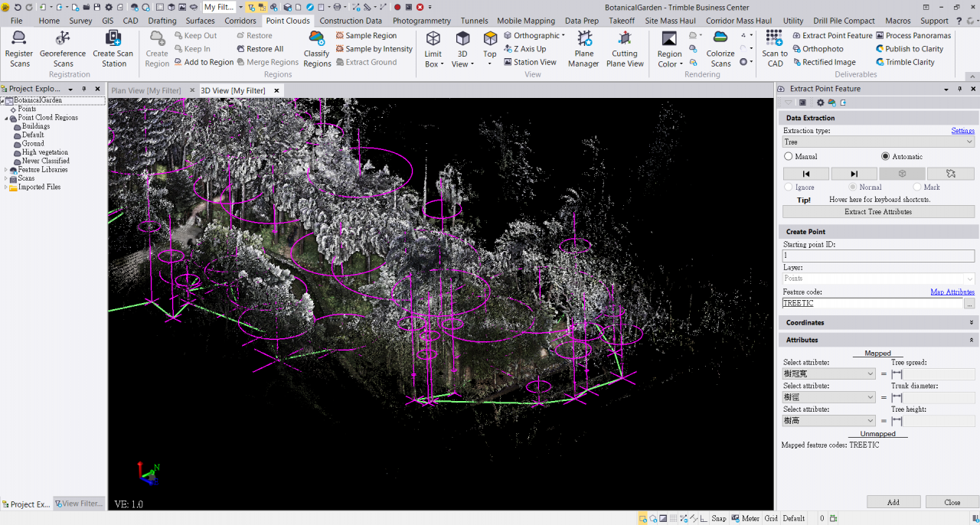Open the Map Attributes link

pyautogui.click(x=952, y=292)
